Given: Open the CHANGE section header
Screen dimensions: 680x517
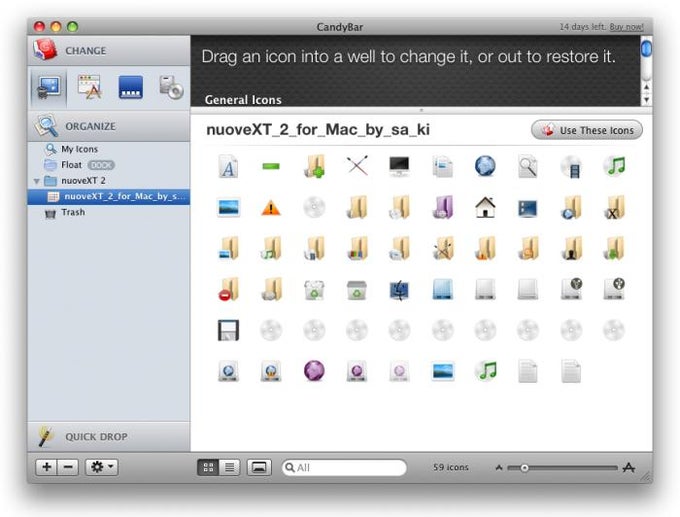Looking at the screenshot, I should tap(109, 51).
